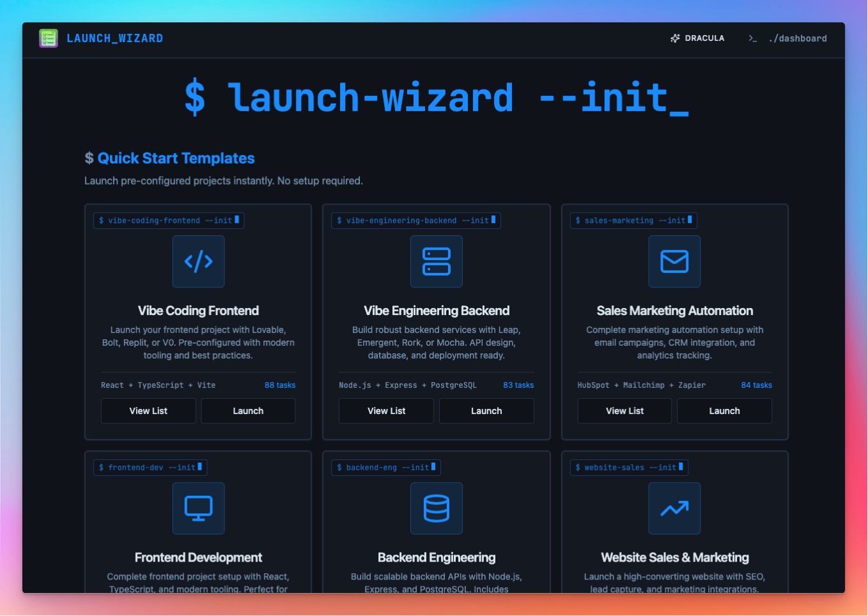Click the Launch Wizard checklist logo icon
The height and width of the screenshot is (616, 868).
(49, 38)
